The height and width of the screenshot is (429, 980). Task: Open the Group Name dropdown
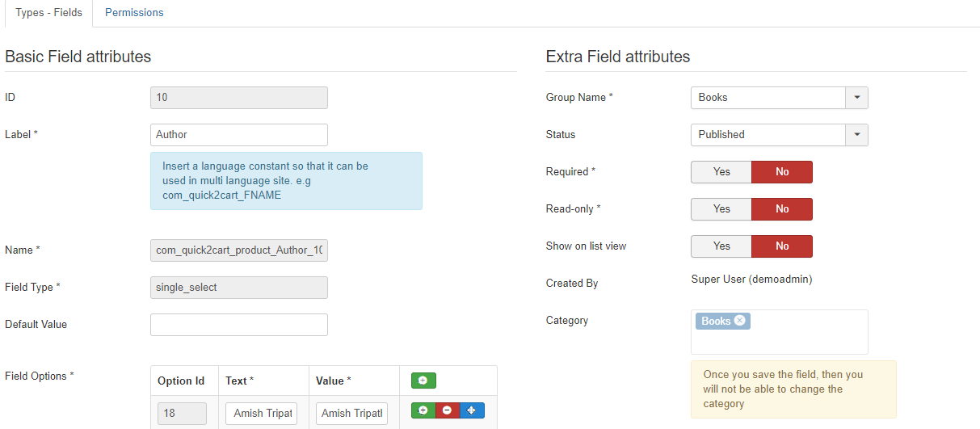click(x=779, y=98)
